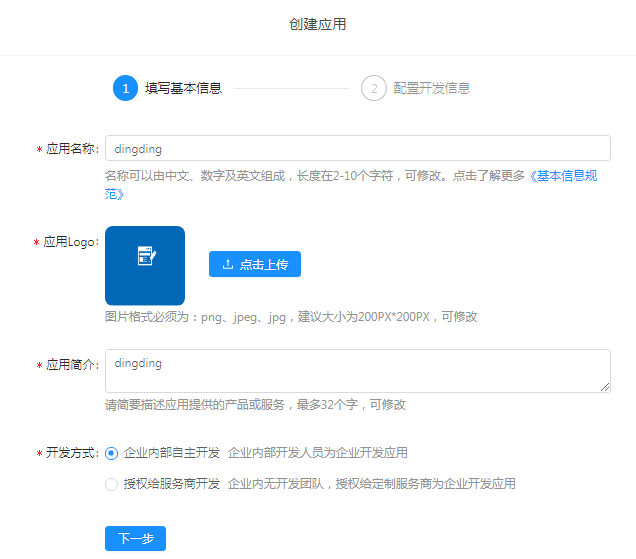Click the step 2 circle indicator
636x559 pixels.
373,88
